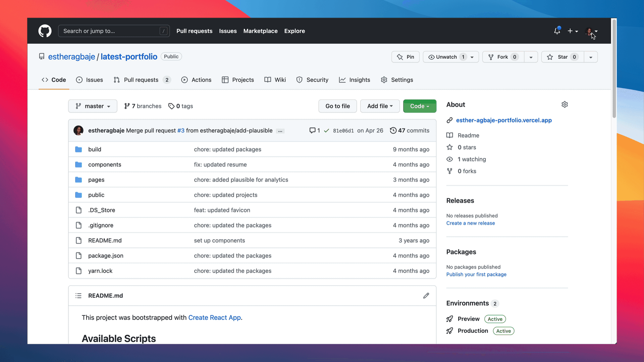Viewport: 644px width, 362px height.
Task: Click the fork icon beside 0 forks
Action: pos(449,171)
